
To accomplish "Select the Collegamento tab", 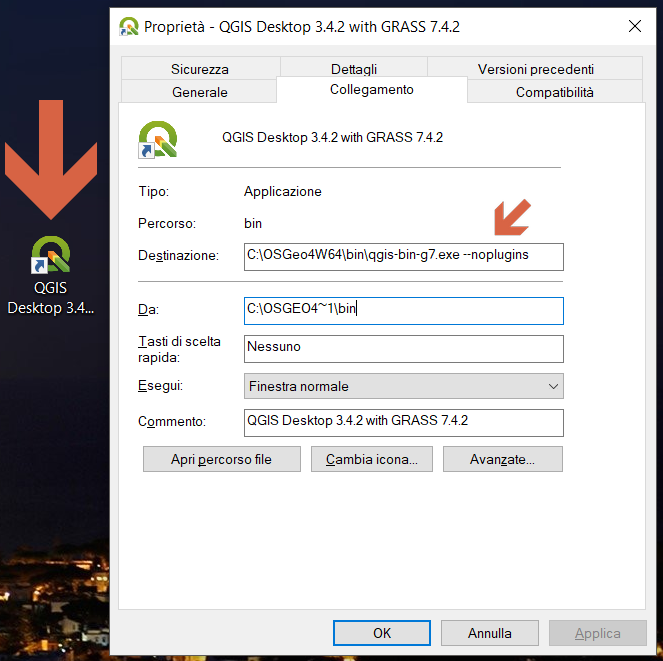I will point(371,90).
